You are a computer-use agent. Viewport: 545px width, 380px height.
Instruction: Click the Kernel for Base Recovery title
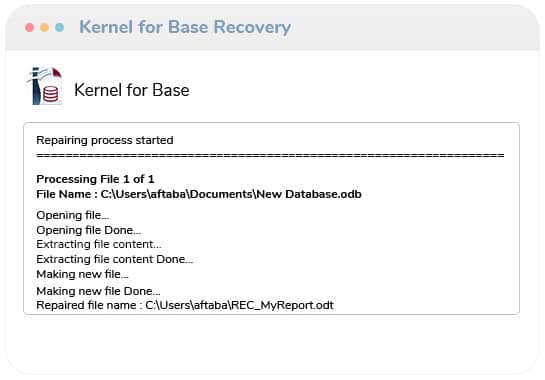pyautogui.click(x=185, y=27)
